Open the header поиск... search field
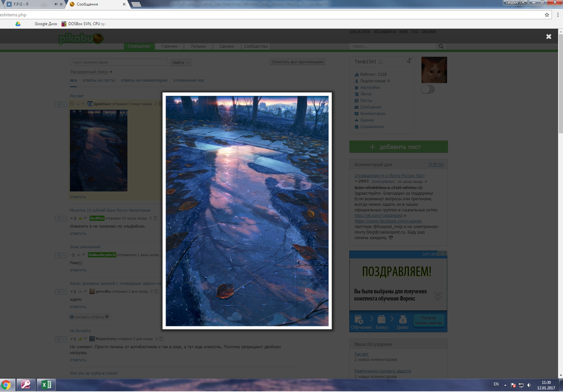 pos(393,46)
